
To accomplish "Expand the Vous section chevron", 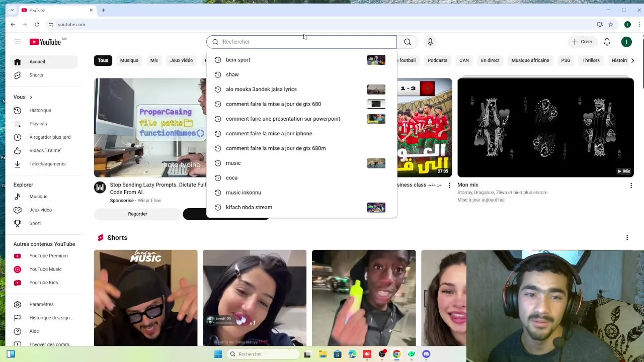I will pos(31,97).
